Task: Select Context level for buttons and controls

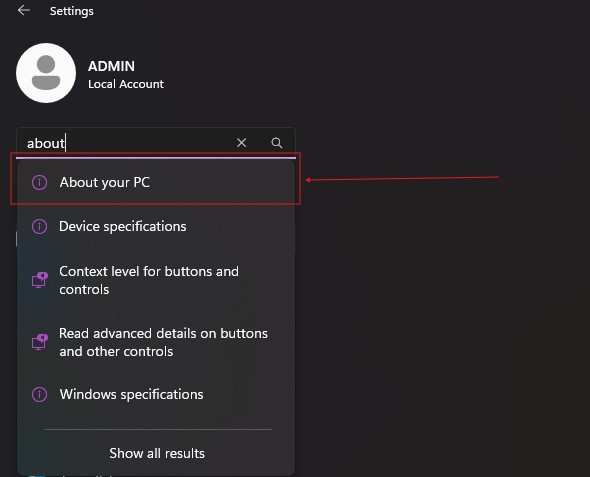Action: pyautogui.click(x=156, y=280)
